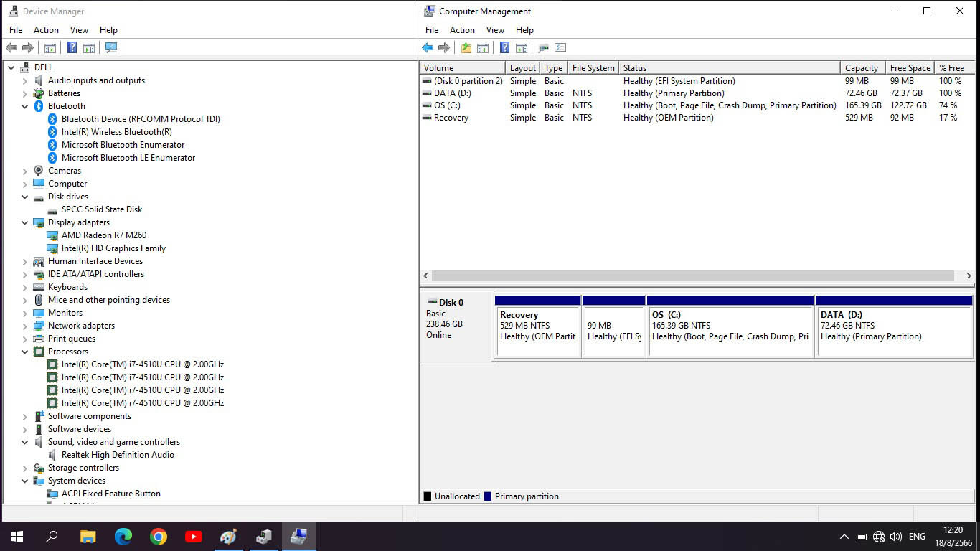Click Scan for hardware changes monitor icon

point(110,48)
